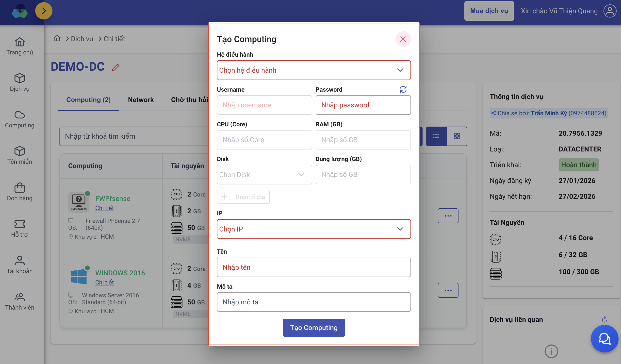This screenshot has width=621, height=364.
Task: Open Chi tiết link for FWPfsense
Action: 104,208
